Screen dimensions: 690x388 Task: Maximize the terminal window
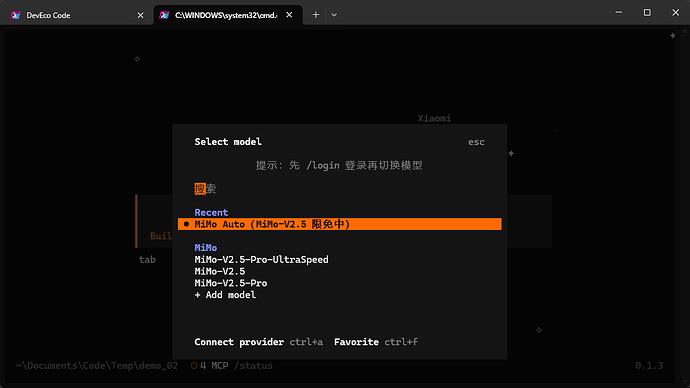[647, 12]
